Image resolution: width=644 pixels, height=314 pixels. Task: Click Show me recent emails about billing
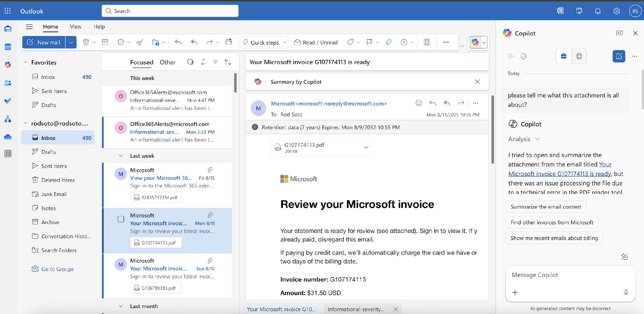pos(554,238)
